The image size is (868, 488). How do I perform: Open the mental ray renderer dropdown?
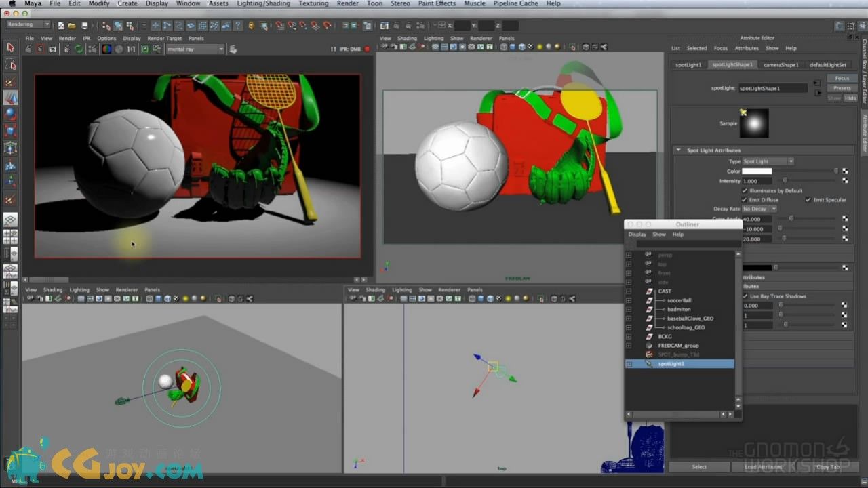click(195, 49)
